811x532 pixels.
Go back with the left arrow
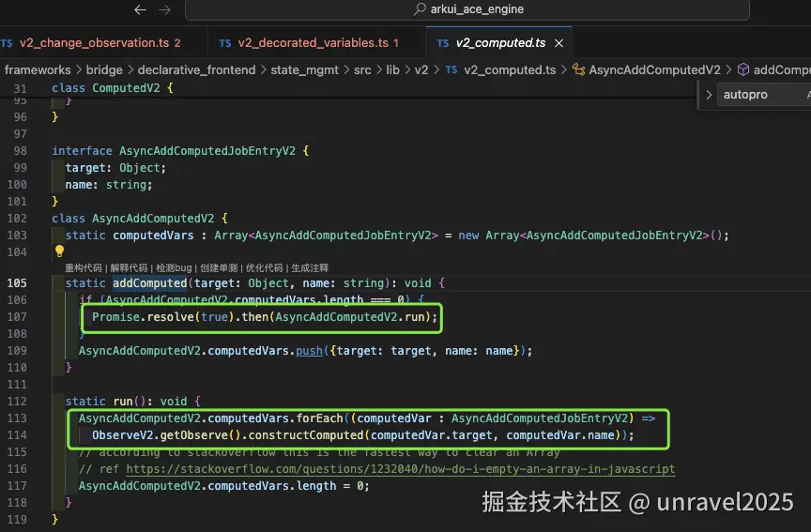tap(140, 9)
